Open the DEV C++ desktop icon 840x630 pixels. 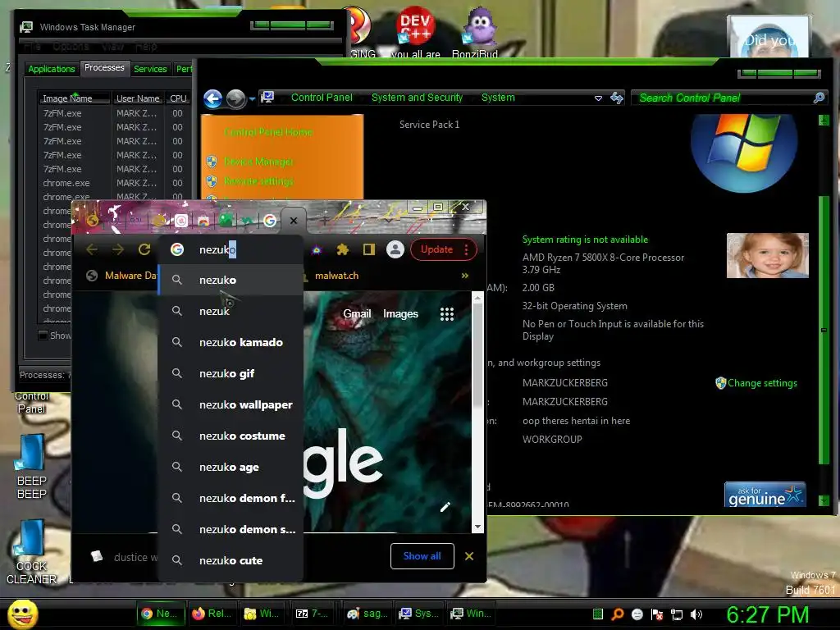point(415,32)
